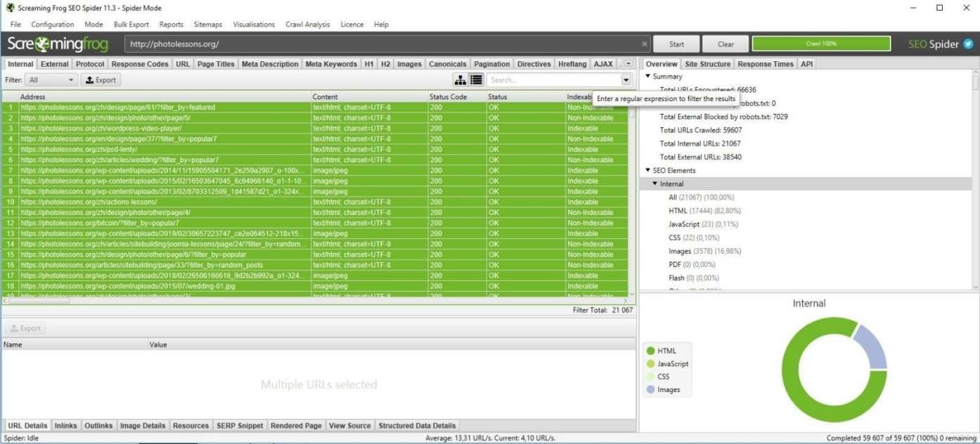Collapse the SEO Elements section
Viewport: 980px width, 444px height.
coord(648,171)
